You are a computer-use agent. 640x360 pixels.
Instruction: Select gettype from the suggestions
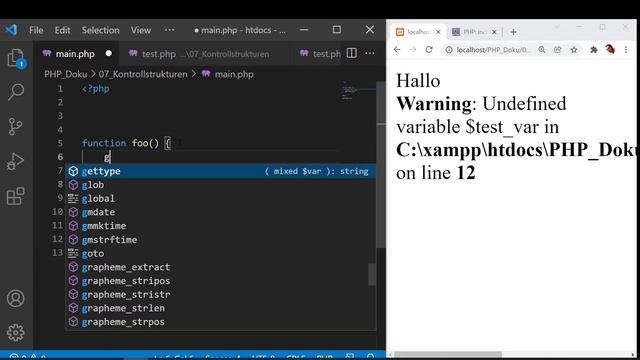pyautogui.click(x=220, y=171)
